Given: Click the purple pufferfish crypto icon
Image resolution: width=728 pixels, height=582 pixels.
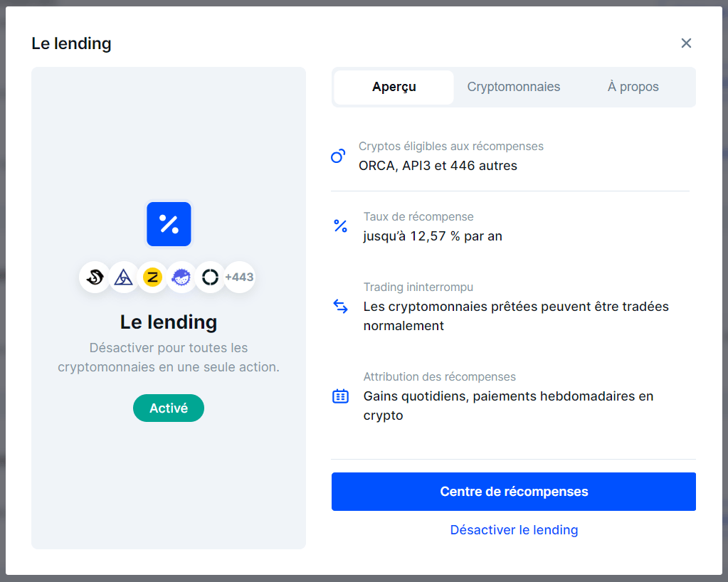Looking at the screenshot, I should pyautogui.click(x=181, y=277).
